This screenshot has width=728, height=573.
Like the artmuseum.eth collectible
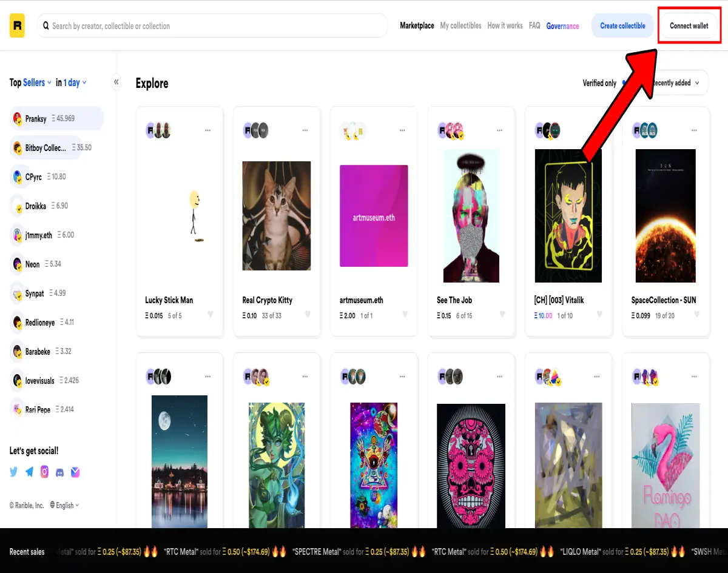click(x=405, y=315)
